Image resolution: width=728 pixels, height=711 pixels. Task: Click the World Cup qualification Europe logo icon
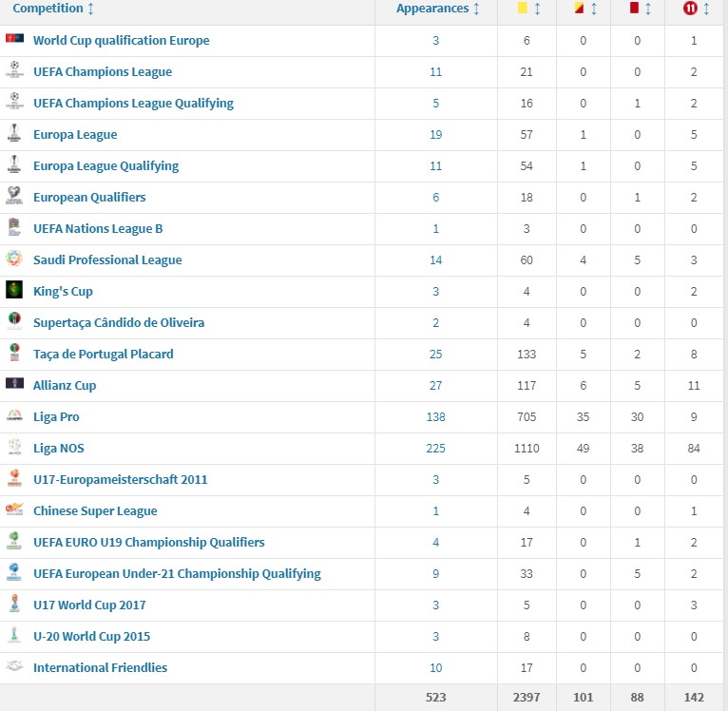(x=14, y=38)
